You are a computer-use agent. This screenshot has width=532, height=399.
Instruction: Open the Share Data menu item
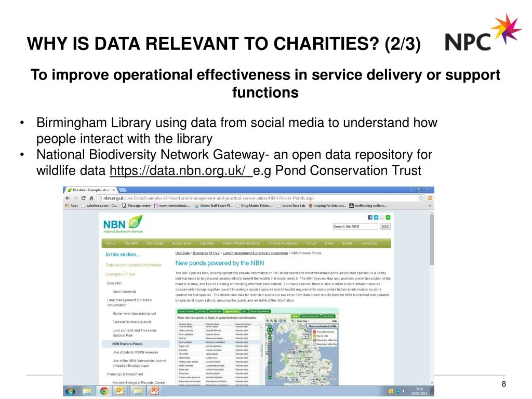pos(155,243)
